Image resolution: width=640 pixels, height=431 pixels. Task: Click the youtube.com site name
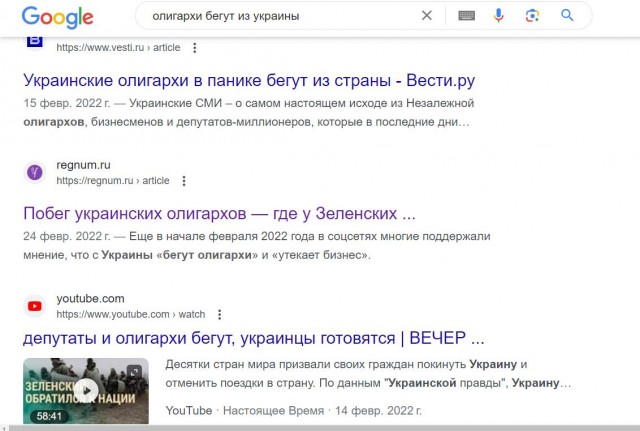[x=90, y=298]
